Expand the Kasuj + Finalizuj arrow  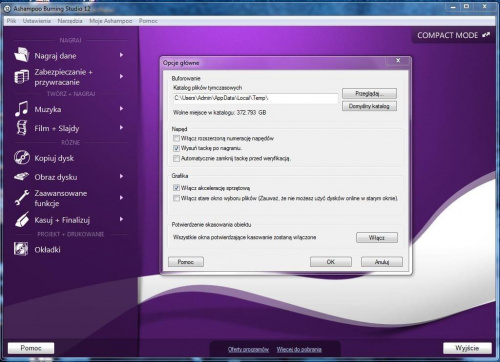point(122,219)
